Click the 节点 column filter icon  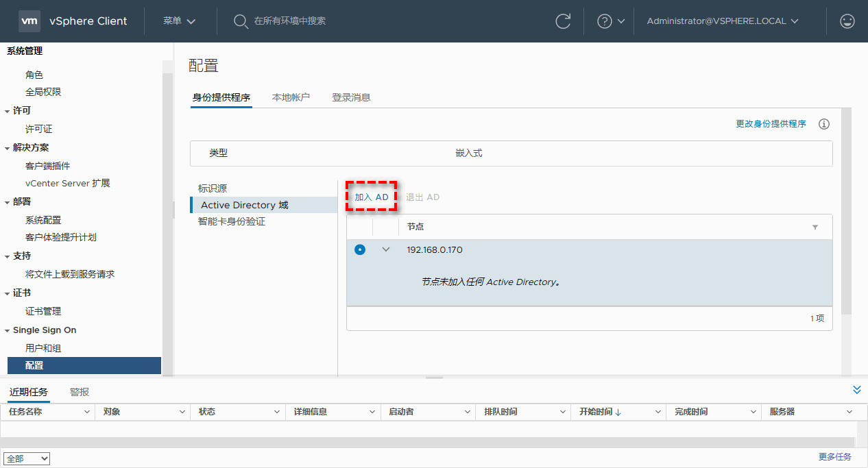tap(815, 227)
